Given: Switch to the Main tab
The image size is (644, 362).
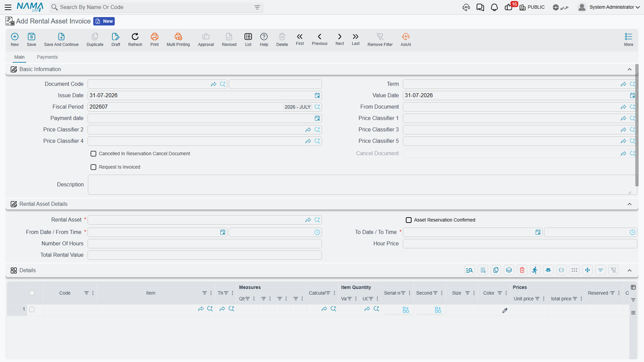Looking at the screenshot, I should click(19, 57).
